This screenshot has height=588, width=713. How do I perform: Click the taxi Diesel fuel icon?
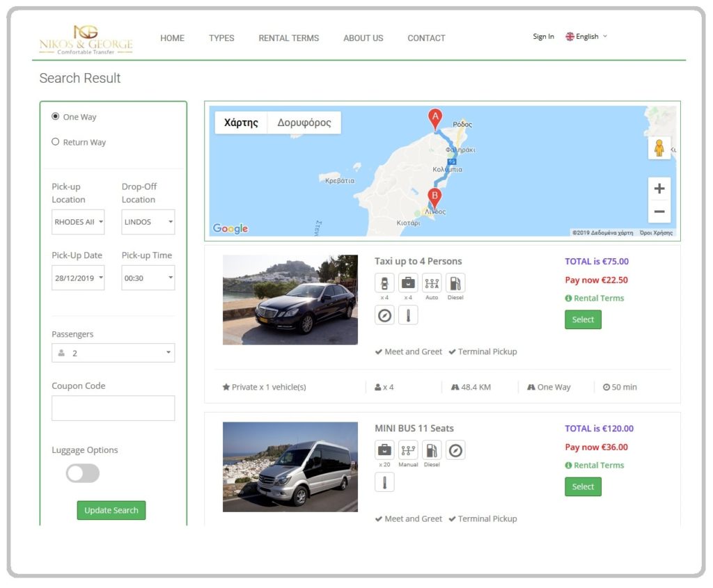pyautogui.click(x=455, y=283)
